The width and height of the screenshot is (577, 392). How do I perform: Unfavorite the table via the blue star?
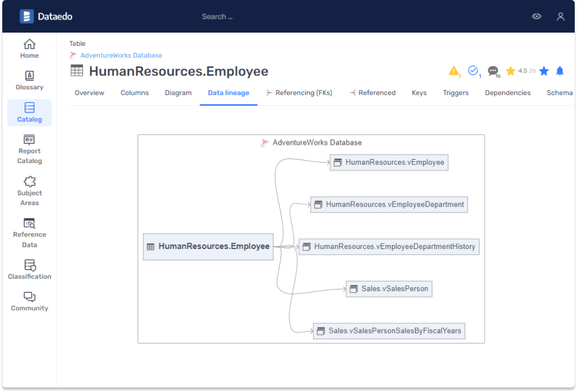[544, 71]
